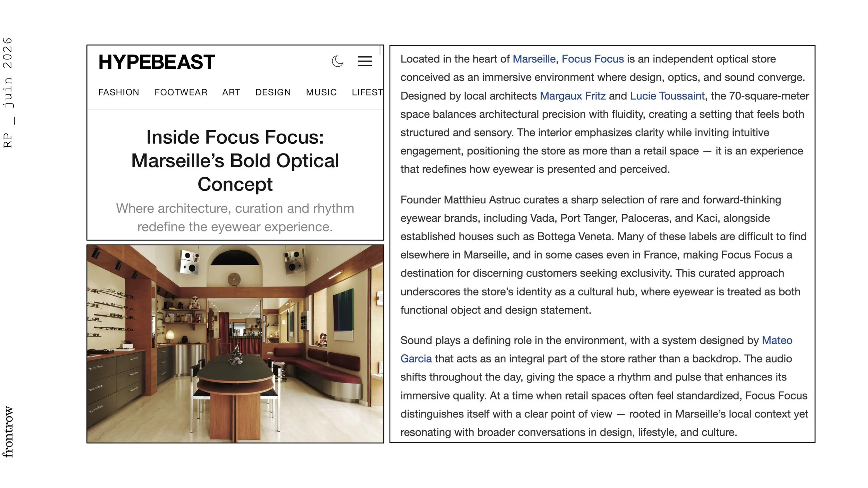Viewport: 868px width, 488px height.
Task: Click the article headline 'Inside Focus Focus'
Action: point(235,160)
